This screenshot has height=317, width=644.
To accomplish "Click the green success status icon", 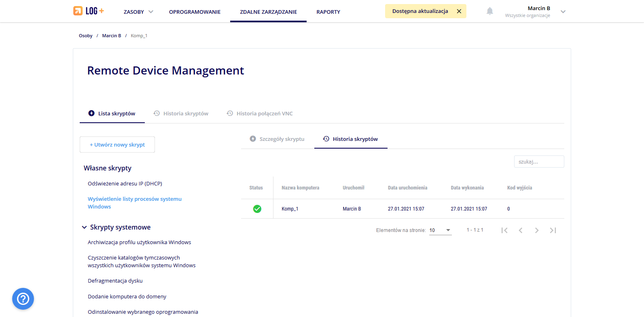I will pos(257,209).
